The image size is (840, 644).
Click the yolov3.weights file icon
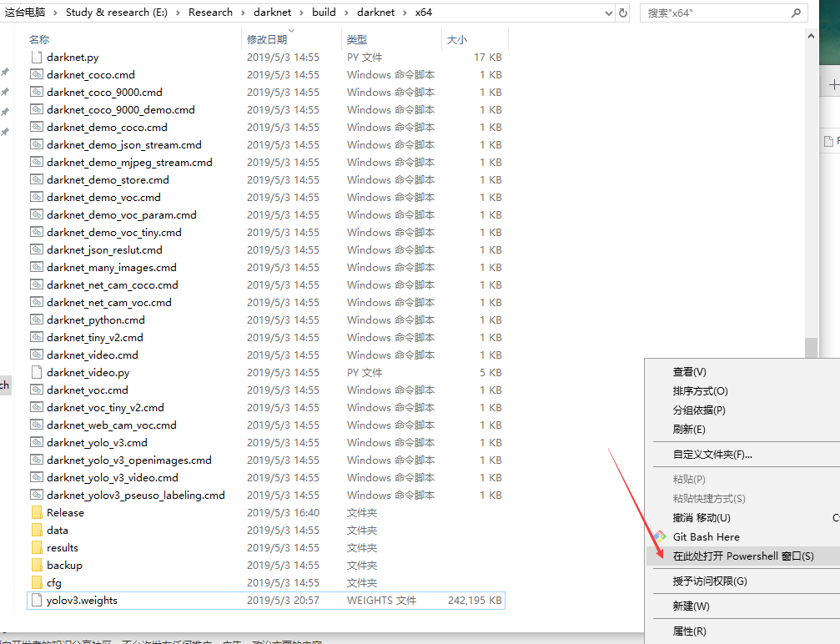pos(37,600)
